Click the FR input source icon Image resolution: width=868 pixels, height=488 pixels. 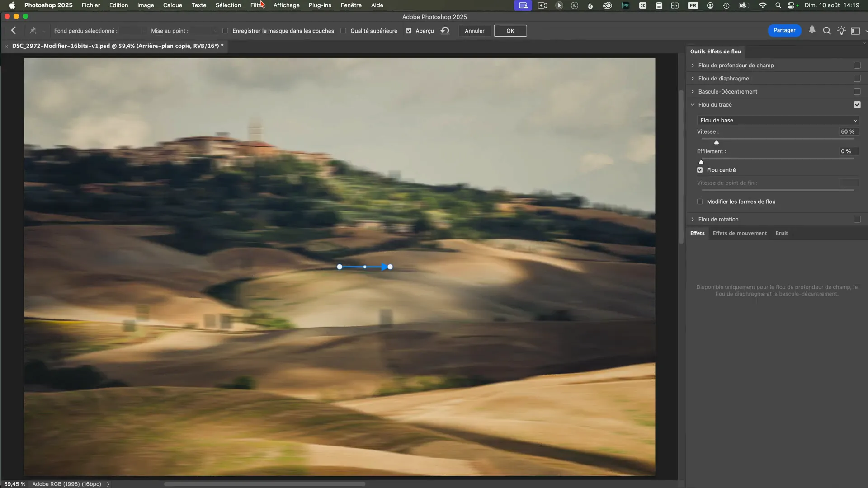pyautogui.click(x=693, y=5)
